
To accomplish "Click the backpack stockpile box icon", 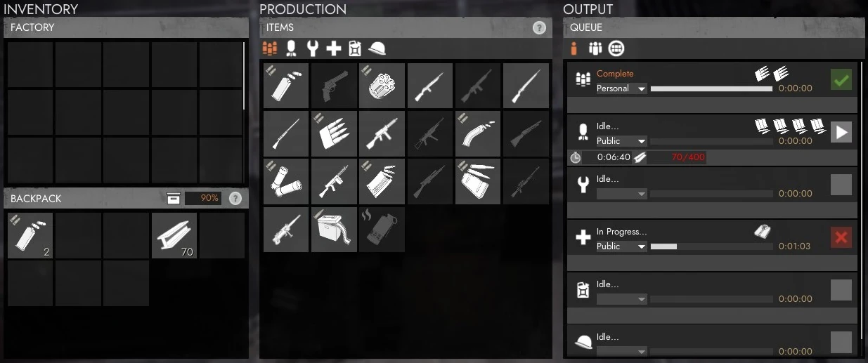I will pyautogui.click(x=174, y=199).
